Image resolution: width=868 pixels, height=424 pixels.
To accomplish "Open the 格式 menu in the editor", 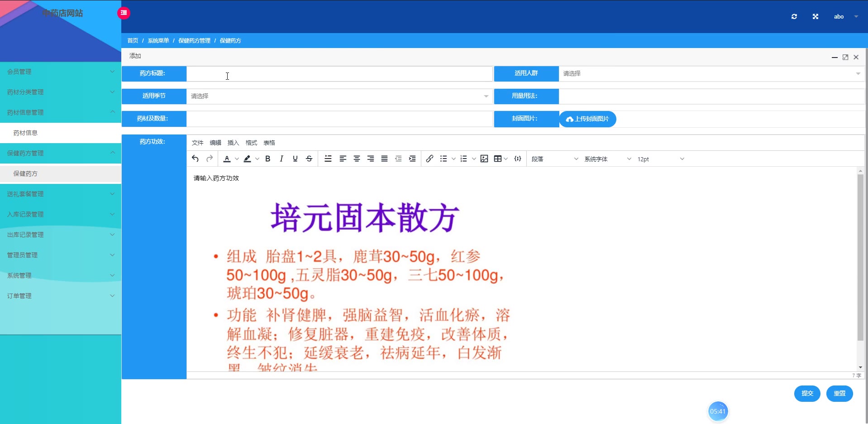I will [251, 143].
